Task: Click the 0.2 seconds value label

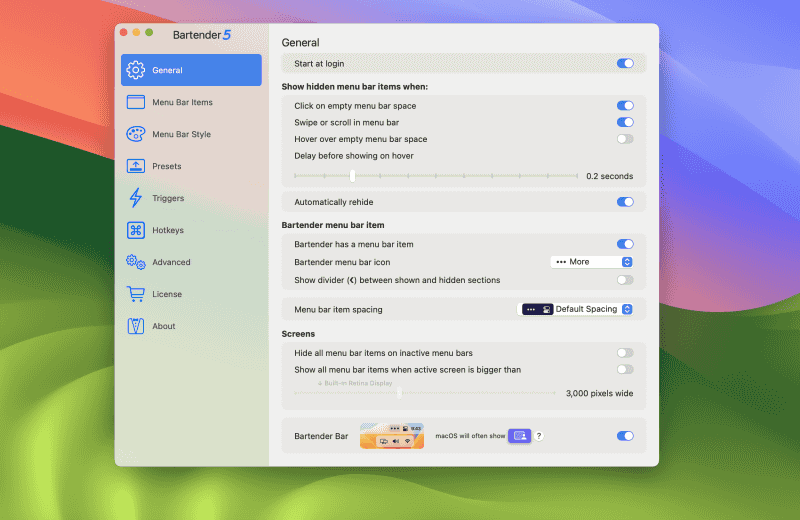Action: tap(610, 176)
